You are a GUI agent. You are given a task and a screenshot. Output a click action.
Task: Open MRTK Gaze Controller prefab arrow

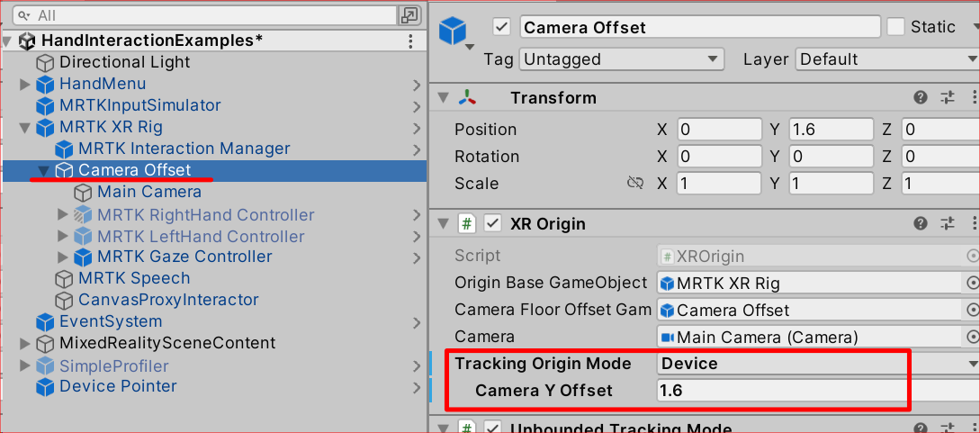[417, 257]
